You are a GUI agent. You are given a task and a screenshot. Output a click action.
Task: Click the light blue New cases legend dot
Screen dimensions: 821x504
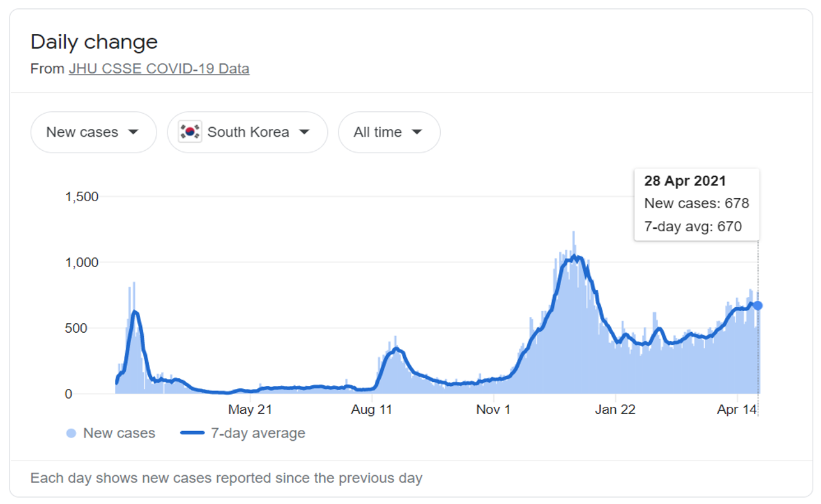[71, 434]
